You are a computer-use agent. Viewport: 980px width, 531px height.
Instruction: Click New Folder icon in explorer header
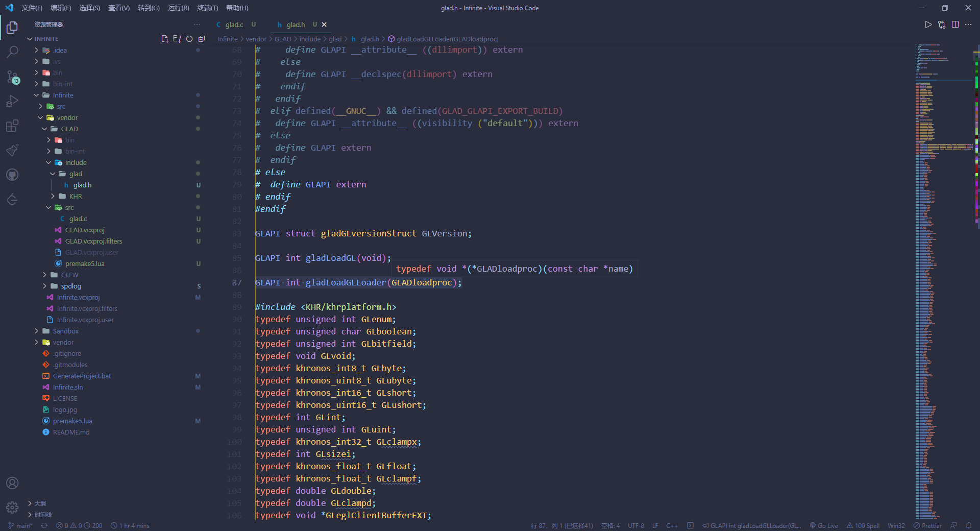click(x=177, y=39)
